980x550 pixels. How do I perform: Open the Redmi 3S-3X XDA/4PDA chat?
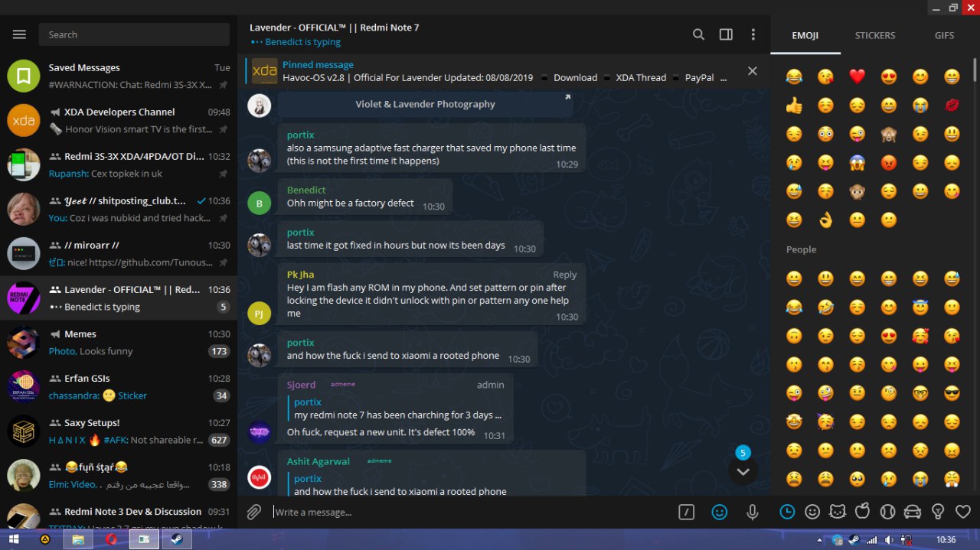119,164
